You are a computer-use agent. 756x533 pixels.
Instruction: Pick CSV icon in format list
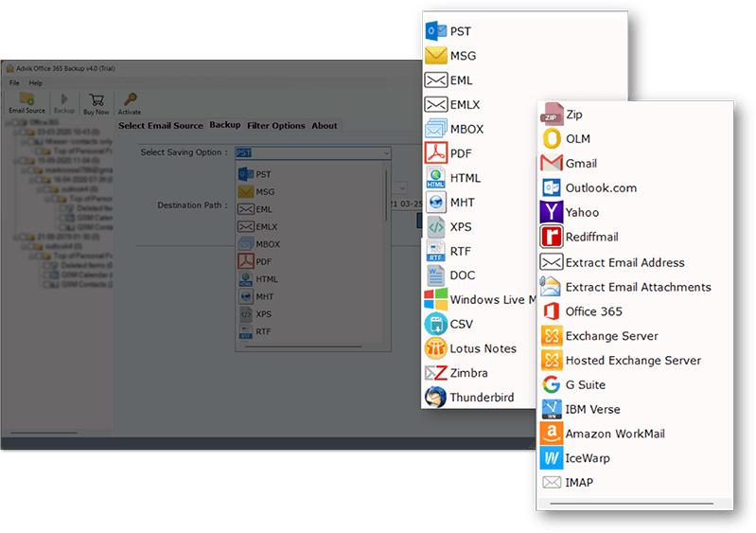[436, 324]
